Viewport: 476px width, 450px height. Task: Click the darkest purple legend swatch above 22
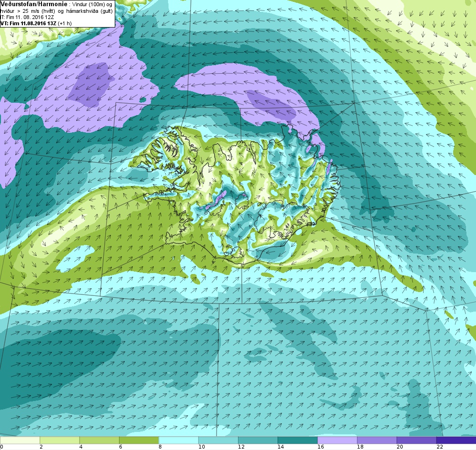click(456, 440)
